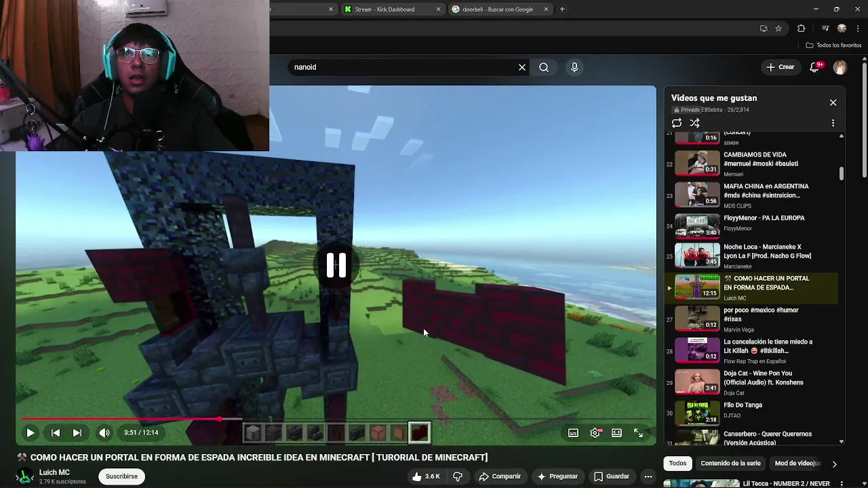Click install app icon in address bar

pos(764,28)
